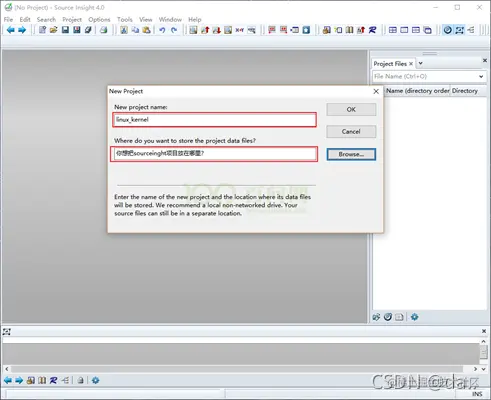Open the Options menu

click(99, 19)
